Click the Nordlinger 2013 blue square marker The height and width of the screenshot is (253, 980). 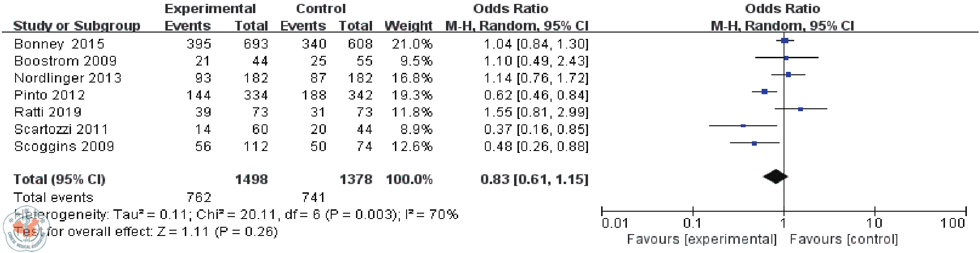pos(788,75)
